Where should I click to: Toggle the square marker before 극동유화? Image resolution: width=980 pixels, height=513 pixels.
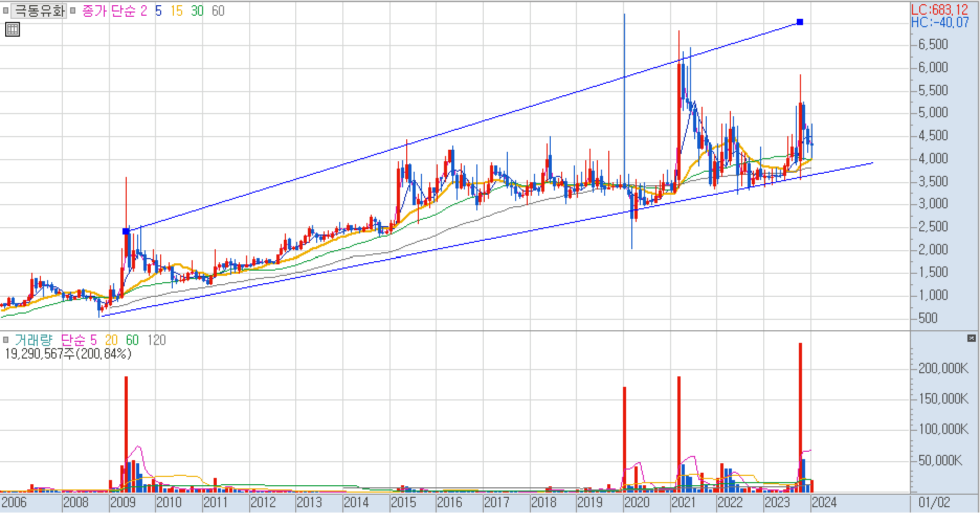pyautogui.click(x=6, y=10)
